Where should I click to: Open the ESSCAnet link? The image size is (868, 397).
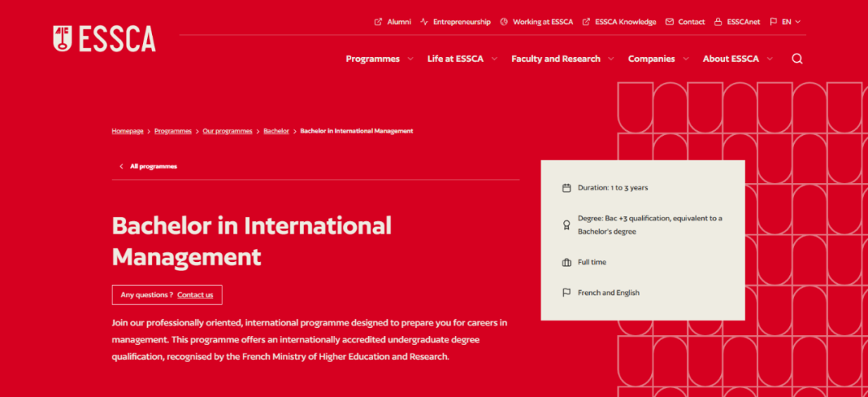(743, 23)
